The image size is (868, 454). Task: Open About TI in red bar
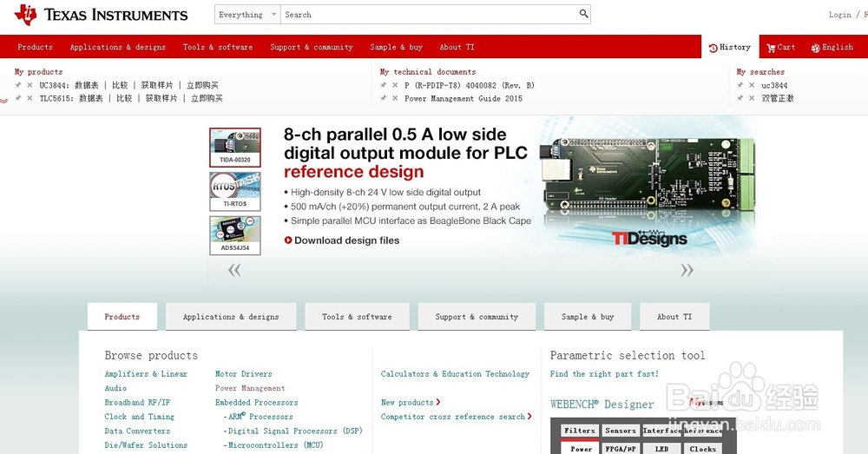457,47
